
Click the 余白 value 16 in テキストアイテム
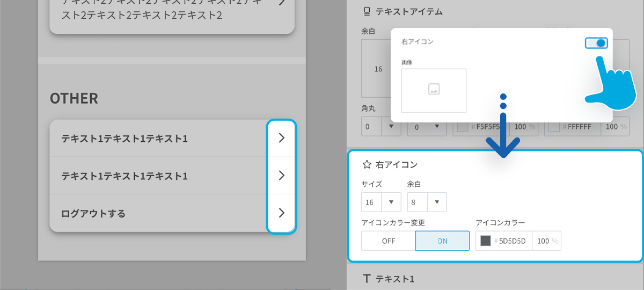378,69
